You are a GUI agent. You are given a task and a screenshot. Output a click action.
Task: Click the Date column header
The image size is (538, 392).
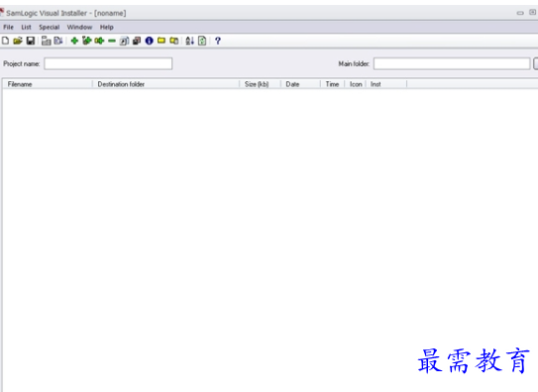pos(300,84)
